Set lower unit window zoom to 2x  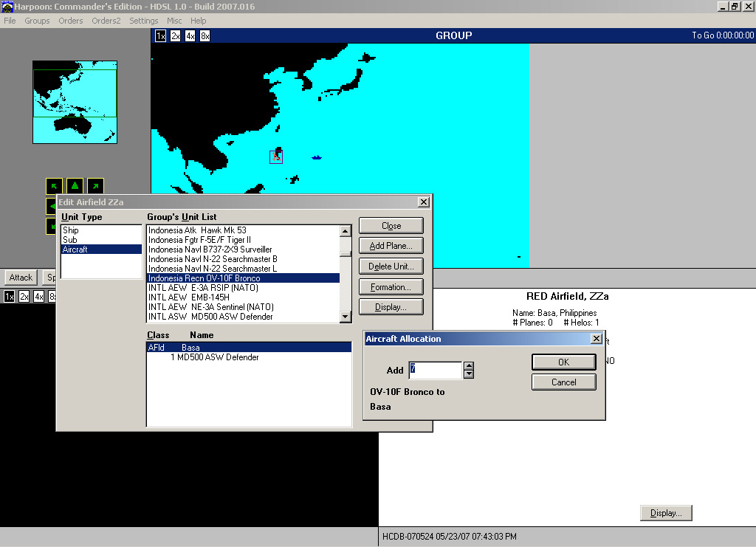24,297
